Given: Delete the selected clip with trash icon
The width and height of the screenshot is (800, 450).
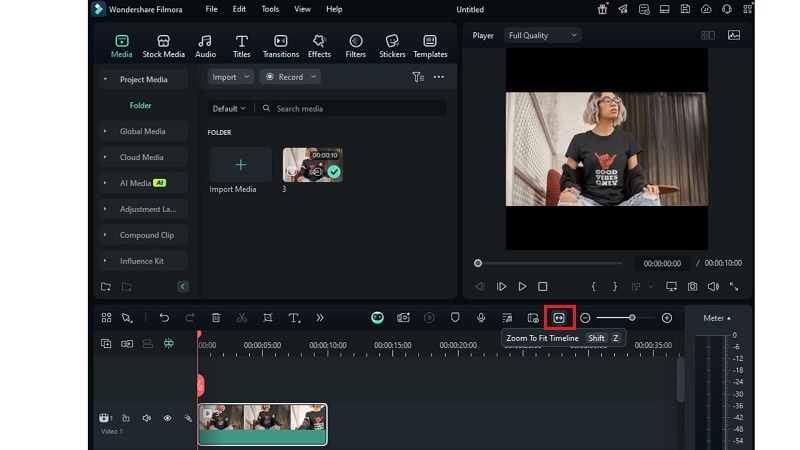Looking at the screenshot, I should (216, 318).
